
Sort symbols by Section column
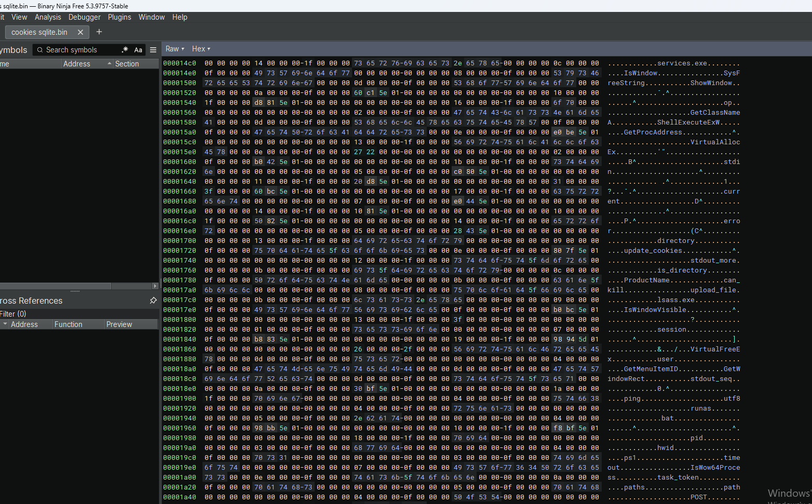coord(136,64)
